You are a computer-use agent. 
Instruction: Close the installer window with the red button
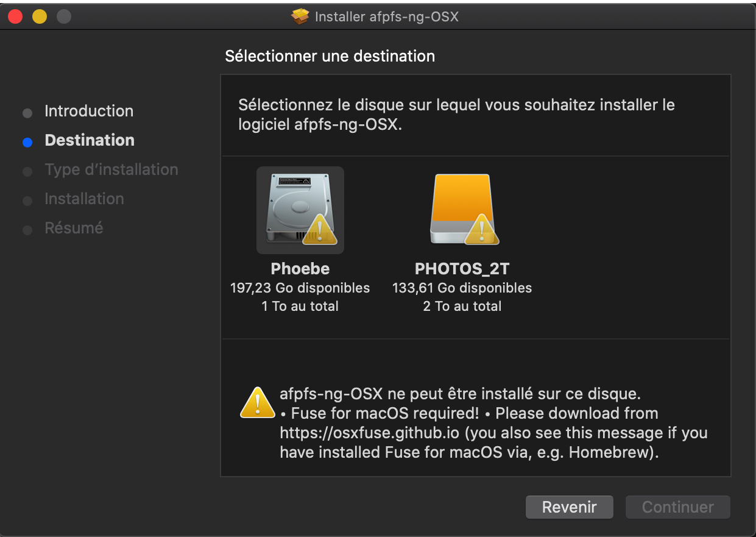click(x=15, y=16)
